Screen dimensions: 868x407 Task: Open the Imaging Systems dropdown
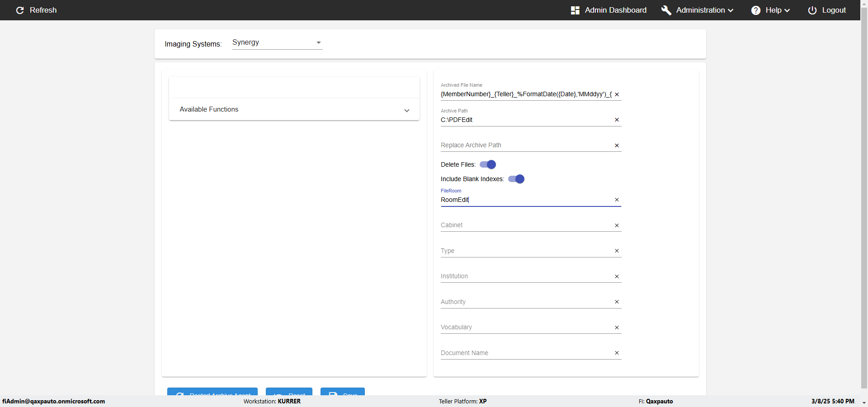click(x=277, y=42)
